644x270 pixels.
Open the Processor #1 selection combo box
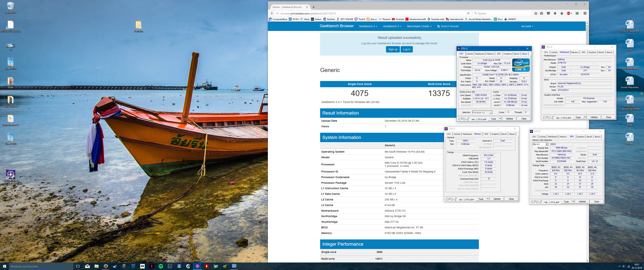(x=482, y=112)
